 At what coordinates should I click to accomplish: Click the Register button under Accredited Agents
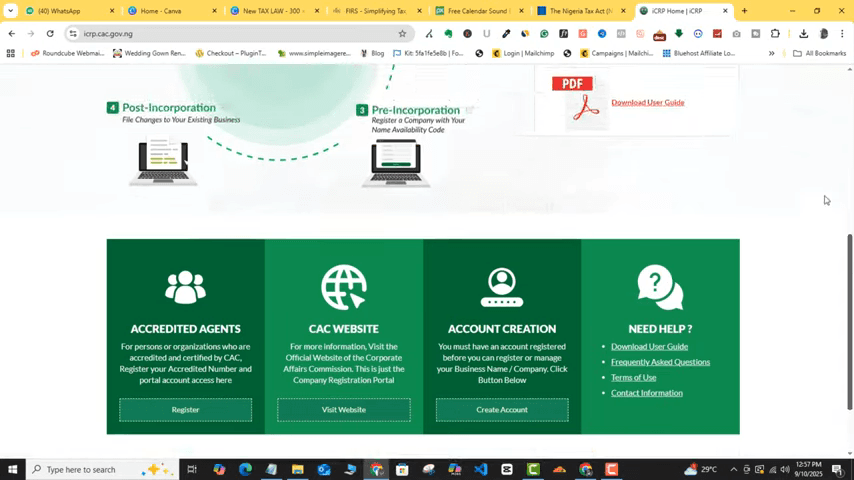(x=185, y=410)
